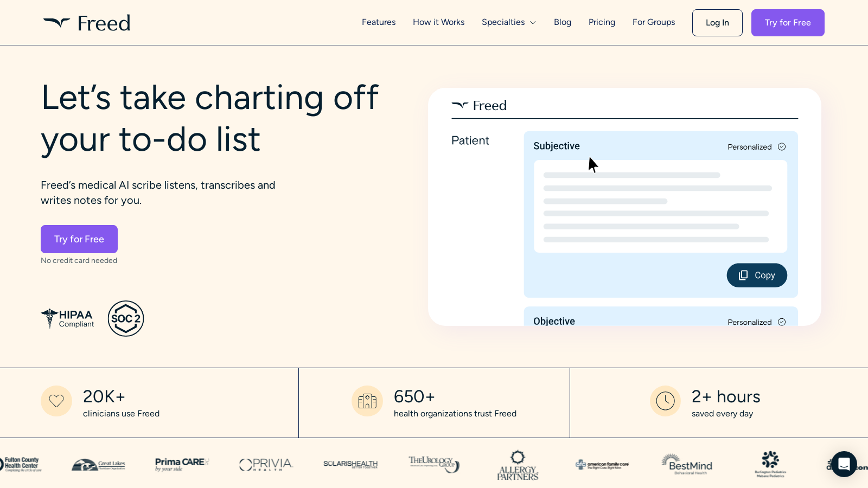
Task: Click the Blog navigation link
Action: (x=562, y=22)
